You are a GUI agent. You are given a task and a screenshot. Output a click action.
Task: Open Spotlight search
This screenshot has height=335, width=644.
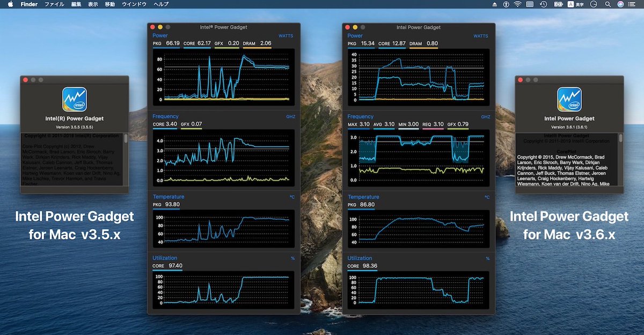pyautogui.click(x=608, y=4)
